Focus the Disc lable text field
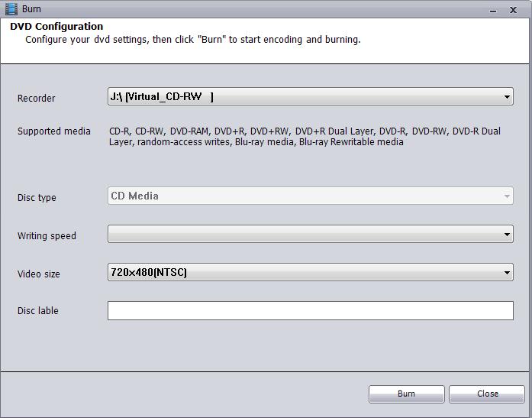 [x=311, y=310]
